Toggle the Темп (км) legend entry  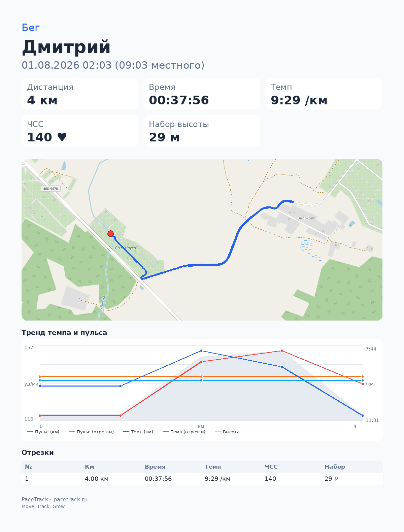click(138, 432)
